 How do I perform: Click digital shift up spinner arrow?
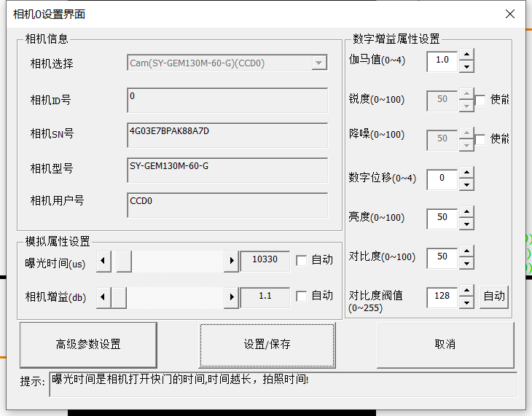coord(466,172)
